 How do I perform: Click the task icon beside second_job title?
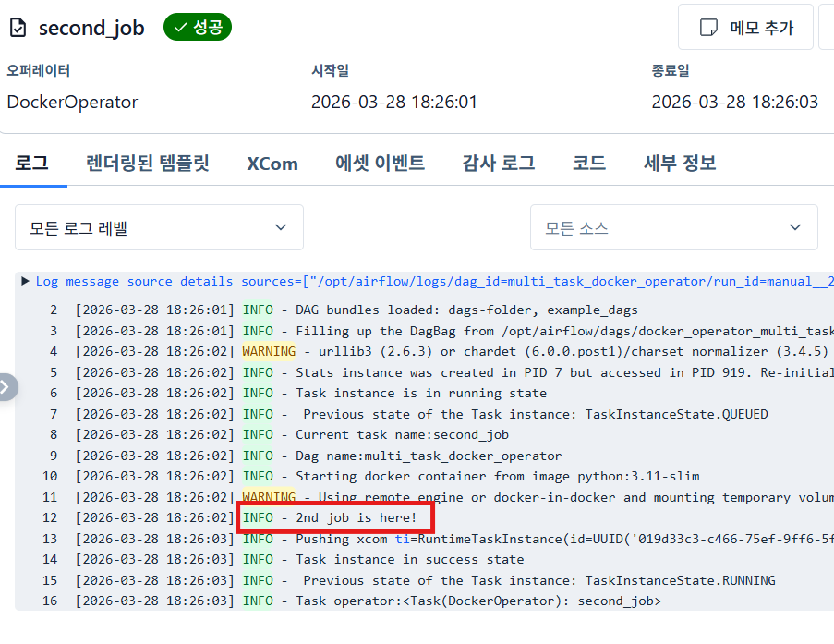coord(18,28)
